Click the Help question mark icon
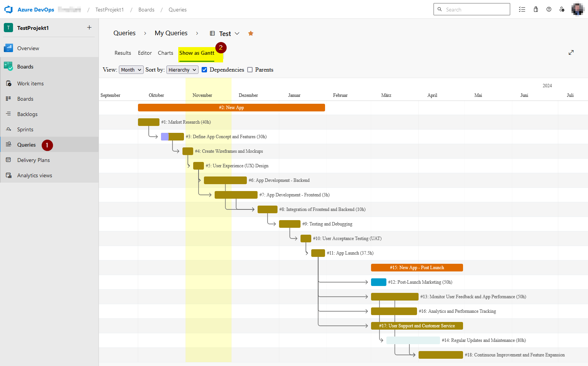This screenshot has height=366, width=588. (549, 9)
